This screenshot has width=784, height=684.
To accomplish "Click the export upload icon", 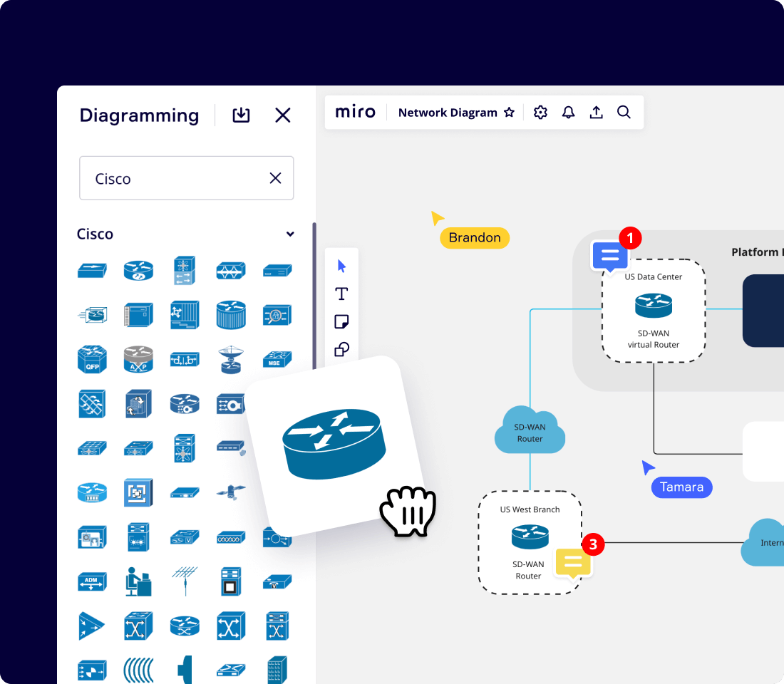I will click(596, 112).
